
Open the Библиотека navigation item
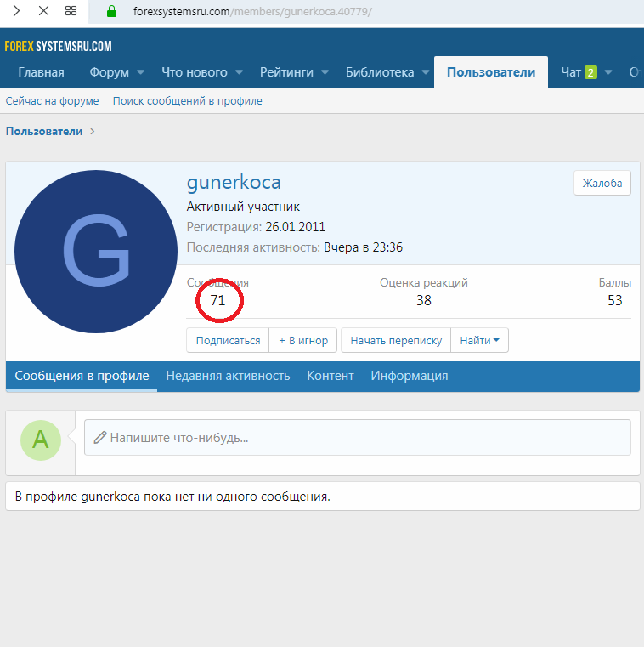pos(380,72)
